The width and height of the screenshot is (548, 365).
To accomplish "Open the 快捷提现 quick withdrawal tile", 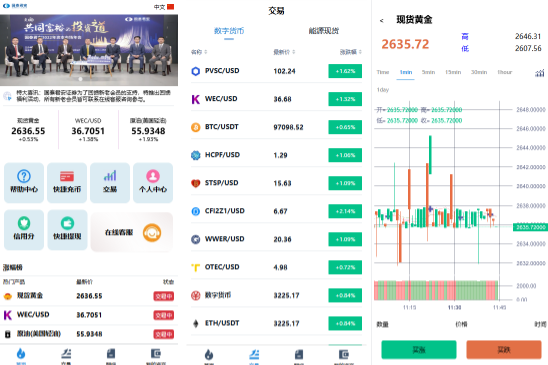I will point(67,230).
